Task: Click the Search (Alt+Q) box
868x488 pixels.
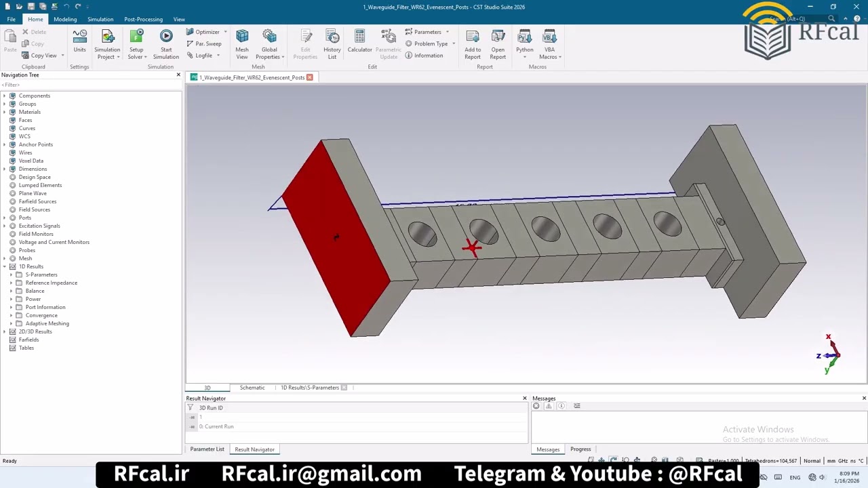Action: click(x=802, y=19)
